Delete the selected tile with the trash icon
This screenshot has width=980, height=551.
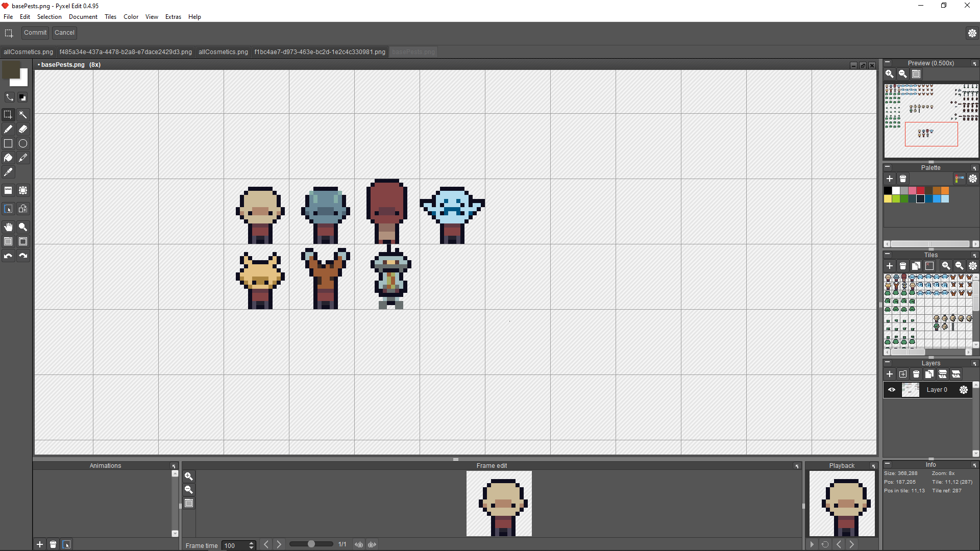pyautogui.click(x=903, y=266)
